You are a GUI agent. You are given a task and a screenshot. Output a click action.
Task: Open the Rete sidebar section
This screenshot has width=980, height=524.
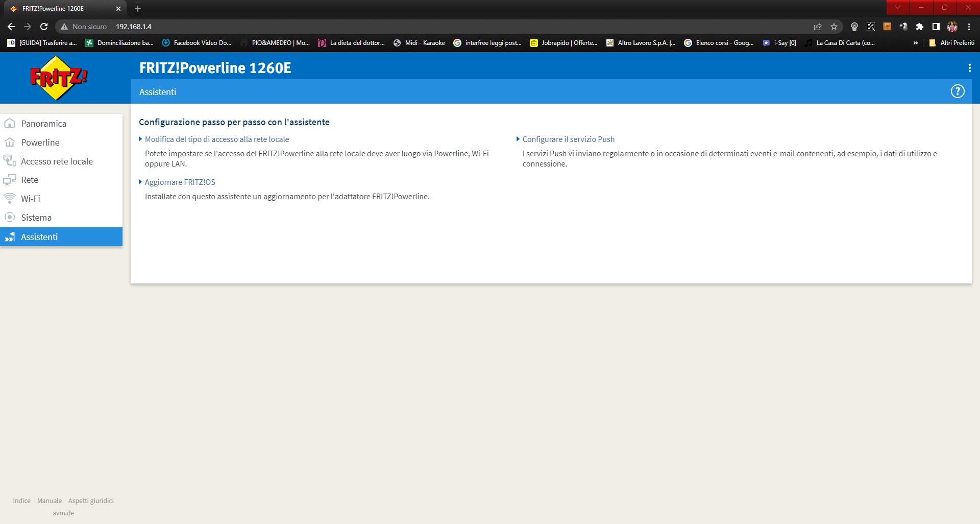click(x=61, y=180)
